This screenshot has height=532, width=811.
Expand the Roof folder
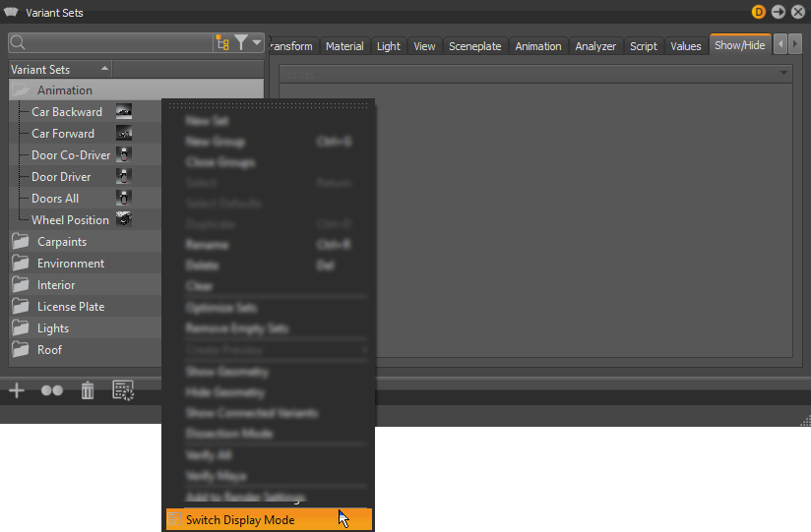21,350
